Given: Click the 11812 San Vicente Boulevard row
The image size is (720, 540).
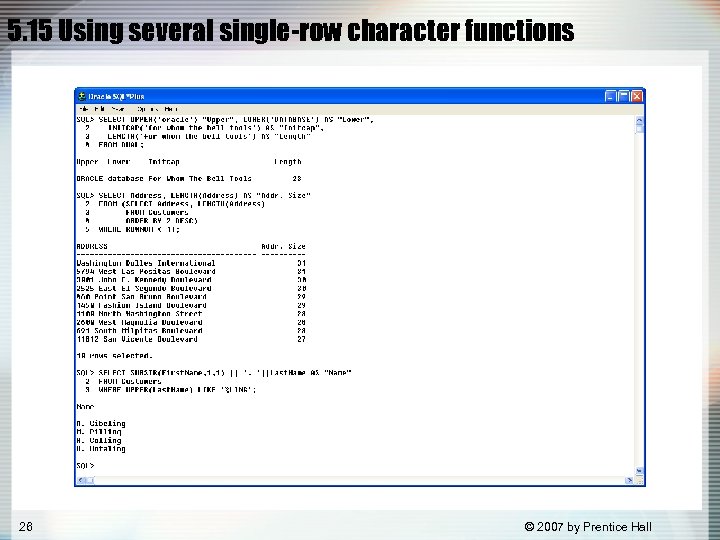Looking at the screenshot, I should pos(191,339).
